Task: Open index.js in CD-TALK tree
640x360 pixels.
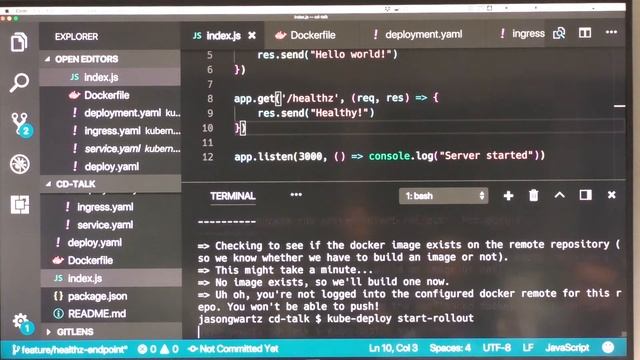Action: click(110, 278)
